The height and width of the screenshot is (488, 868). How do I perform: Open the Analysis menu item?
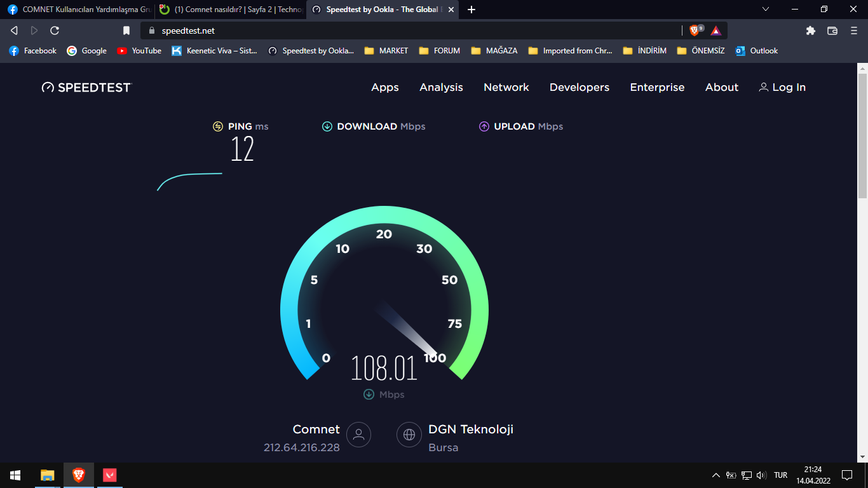[441, 88]
